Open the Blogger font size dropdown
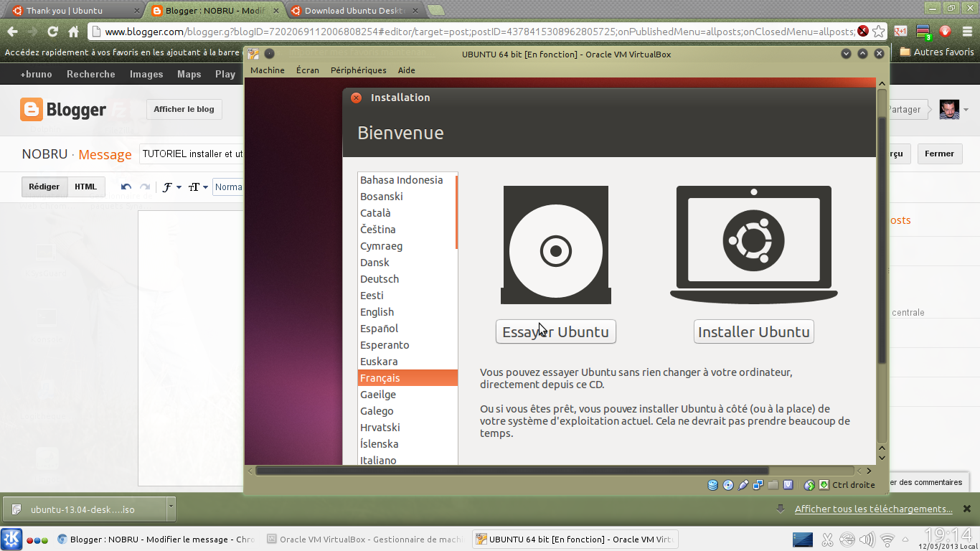Screen dimensions: 980x551 pyautogui.click(x=198, y=187)
